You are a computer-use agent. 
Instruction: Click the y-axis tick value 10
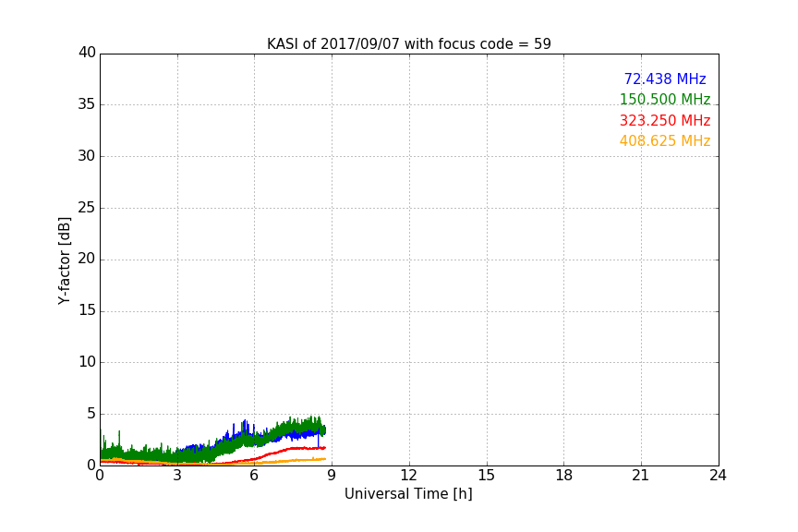87,362
